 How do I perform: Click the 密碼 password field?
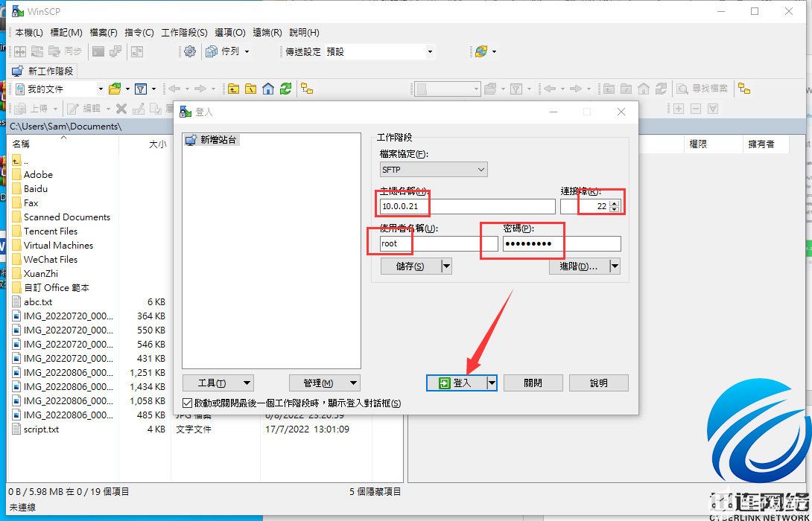(x=562, y=243)
